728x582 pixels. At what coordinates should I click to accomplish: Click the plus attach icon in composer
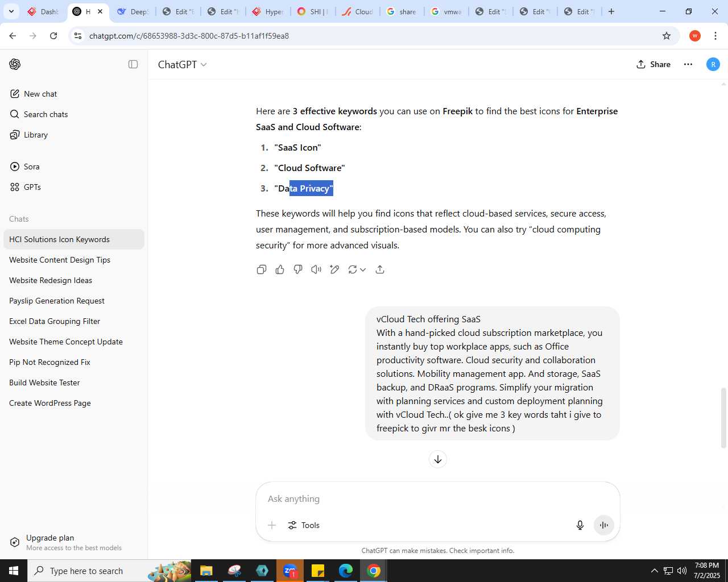272,525
